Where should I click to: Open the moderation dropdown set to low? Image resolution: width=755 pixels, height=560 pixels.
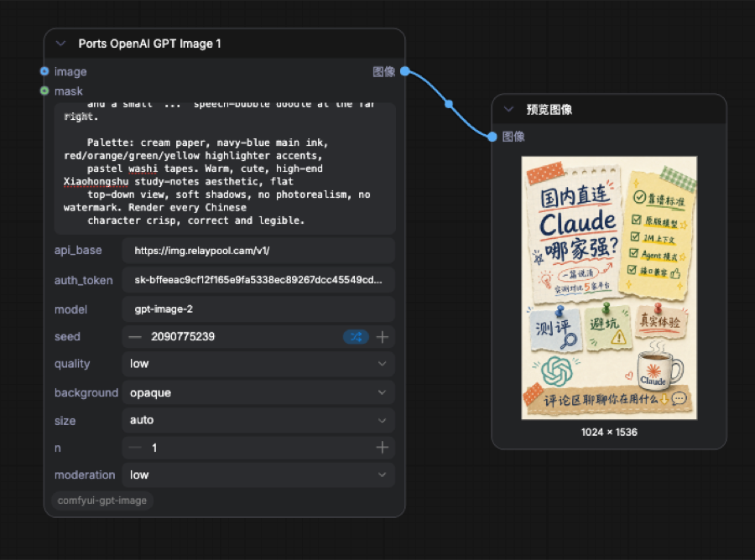click(x=258, y=474)
